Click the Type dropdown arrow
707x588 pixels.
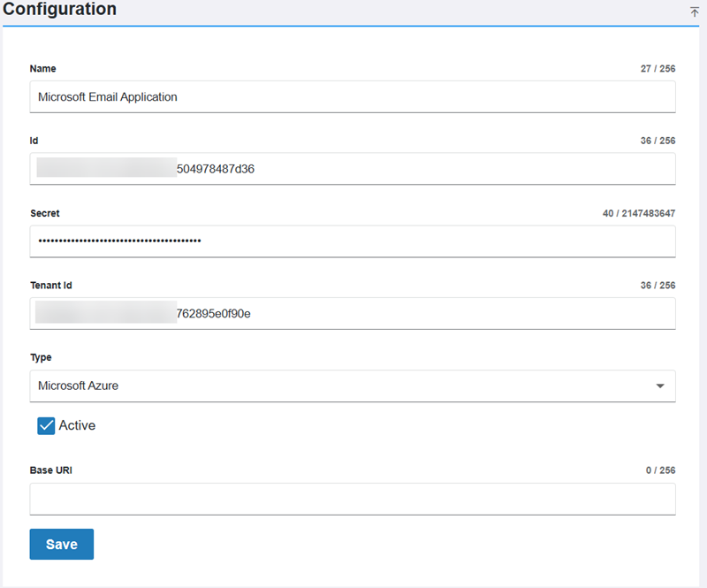point(660,386)
